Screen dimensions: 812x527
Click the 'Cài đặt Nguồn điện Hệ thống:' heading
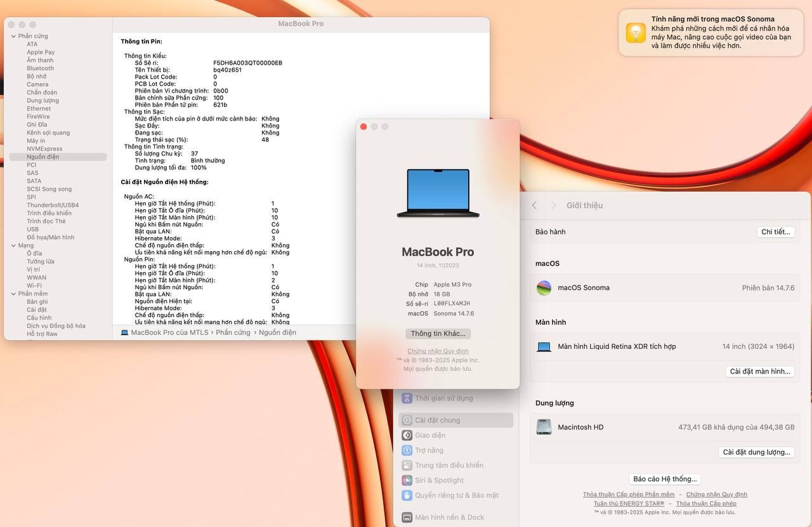(x=165, y=182)
